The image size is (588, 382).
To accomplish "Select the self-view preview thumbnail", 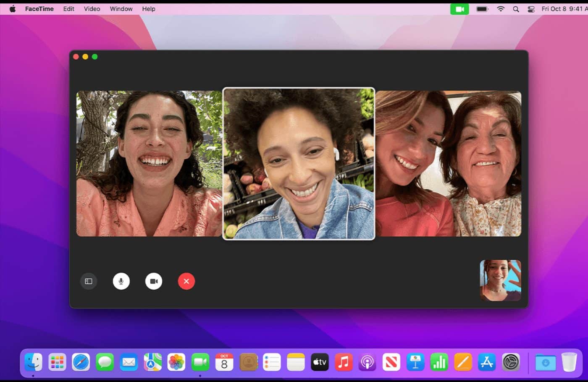I will 500,280.
